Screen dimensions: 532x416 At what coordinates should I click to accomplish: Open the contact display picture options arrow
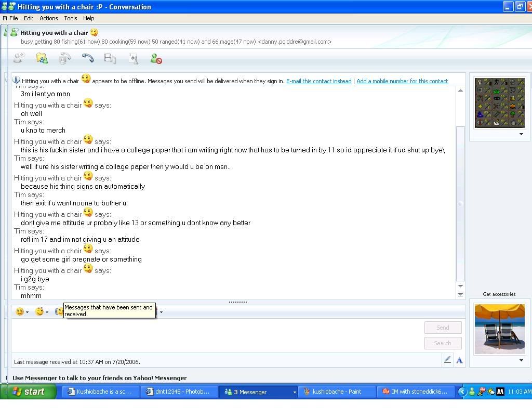tap(521, 134)
